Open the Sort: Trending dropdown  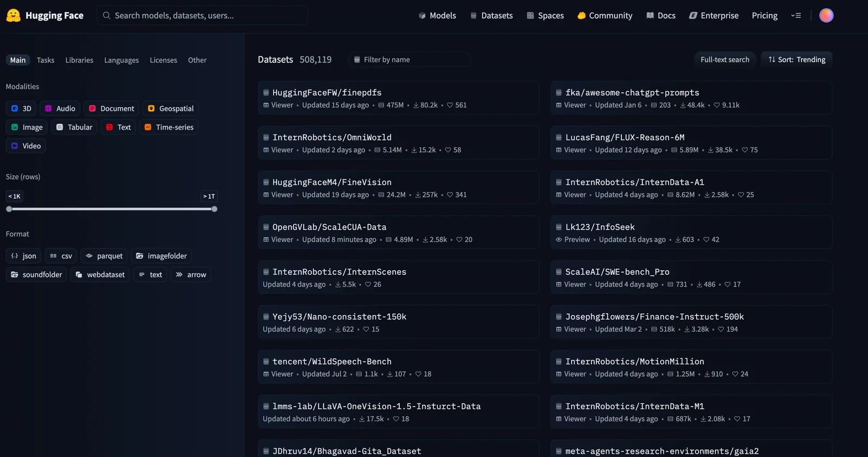coord(796,60)
